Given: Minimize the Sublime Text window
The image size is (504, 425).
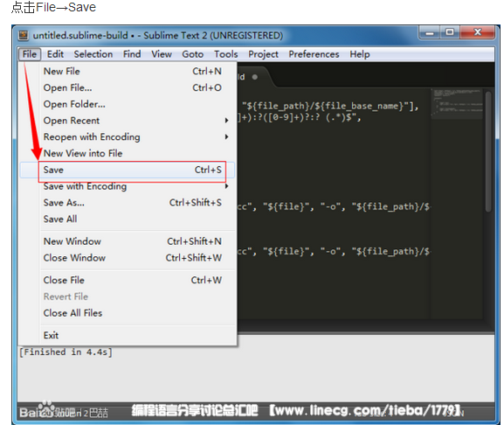Looking at the screenshot, I should pyautogui.click(x=430, y=33).
